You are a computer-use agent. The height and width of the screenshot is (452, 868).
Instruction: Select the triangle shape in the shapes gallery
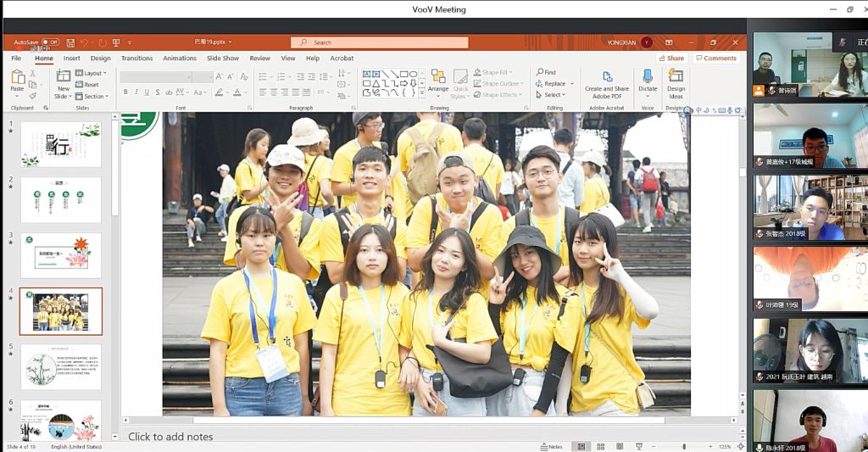376,84
